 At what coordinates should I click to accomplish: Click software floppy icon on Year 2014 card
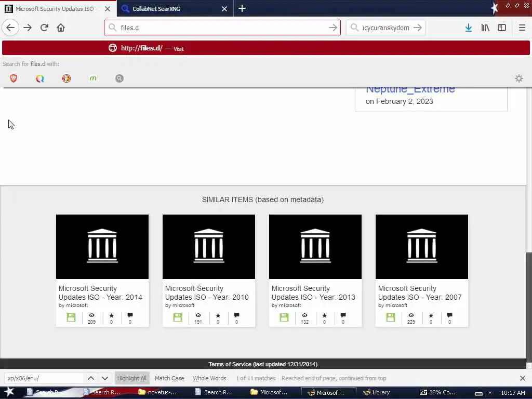[x=71, y=317]
